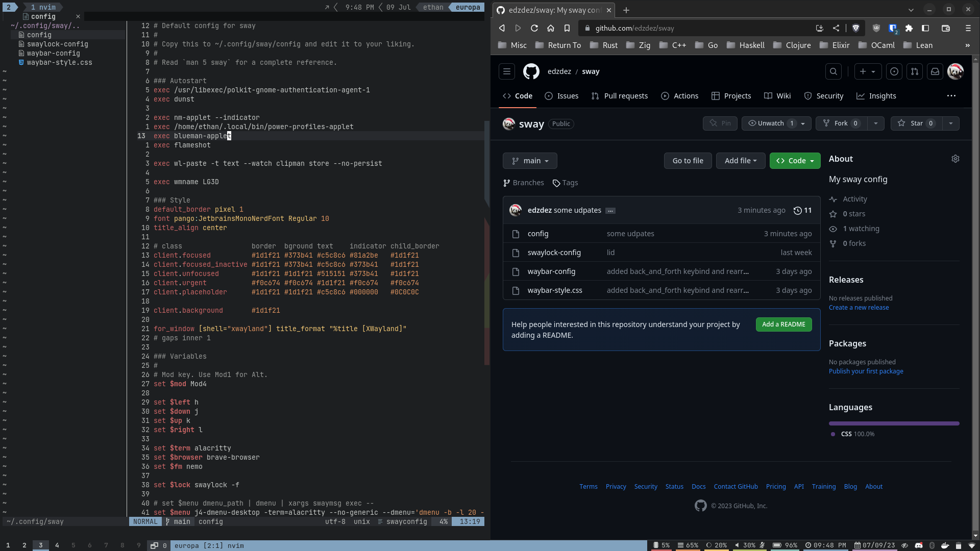
Task: Click Add a README button
Action: tap(784, 324)
